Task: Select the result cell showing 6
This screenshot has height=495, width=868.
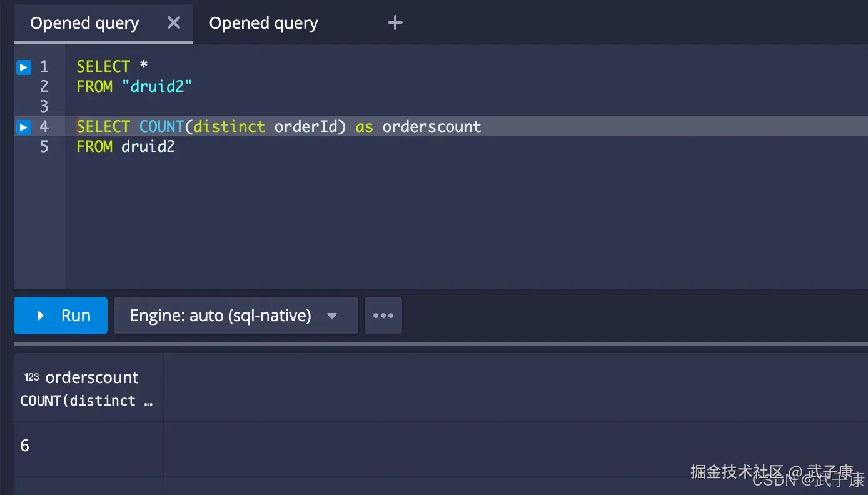Action: pos(24,445)
